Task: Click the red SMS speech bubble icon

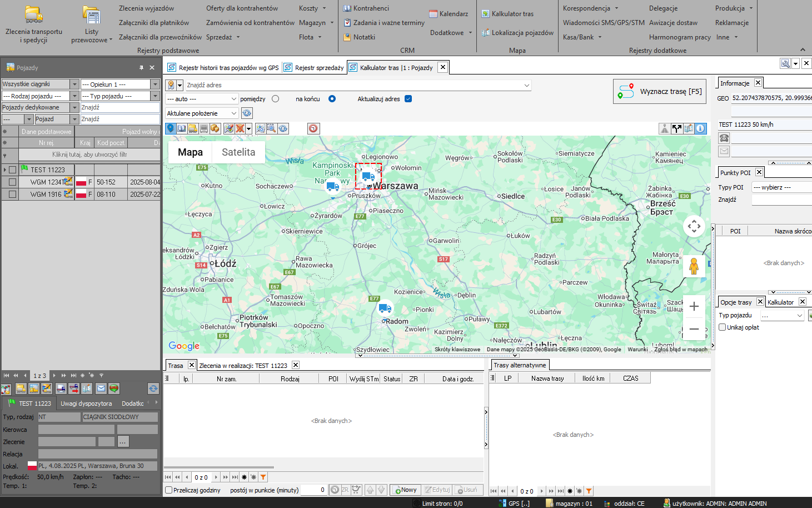Action: point(113,389)
